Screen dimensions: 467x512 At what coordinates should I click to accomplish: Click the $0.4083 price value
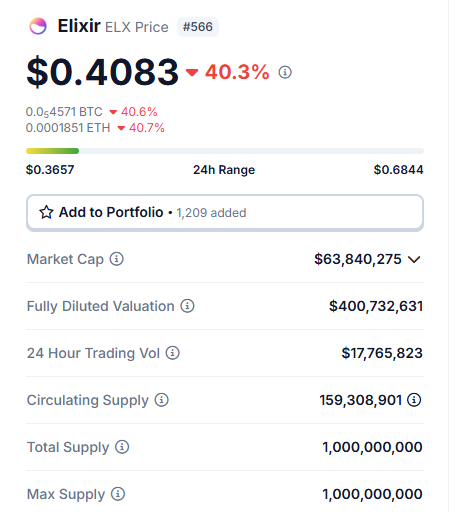pos(103,72)
